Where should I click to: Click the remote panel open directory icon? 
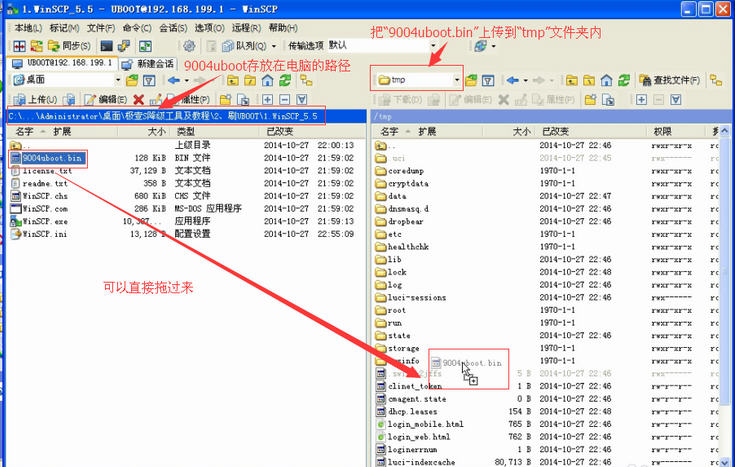(471, 81)
